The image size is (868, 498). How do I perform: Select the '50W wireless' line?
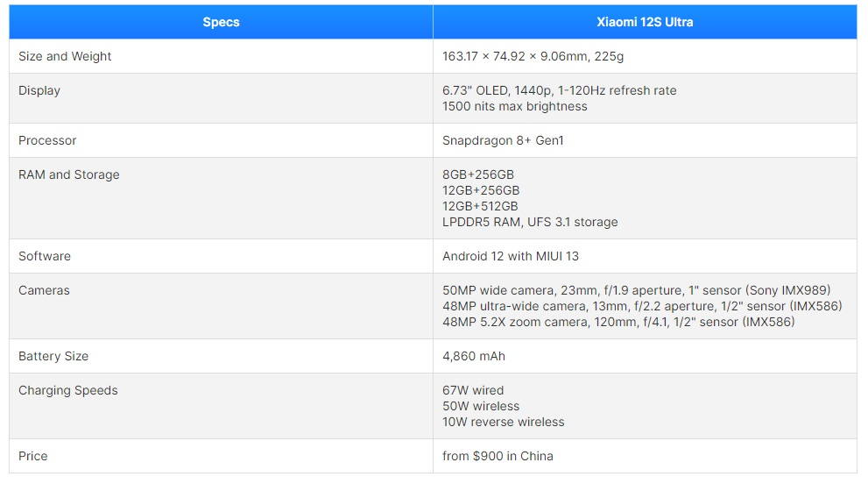(481, 407)
